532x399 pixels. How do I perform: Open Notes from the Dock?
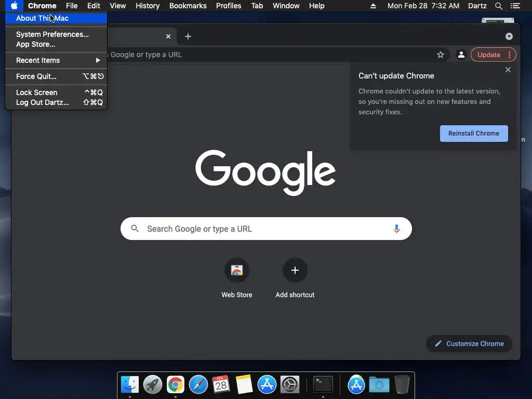pos(244,384)
